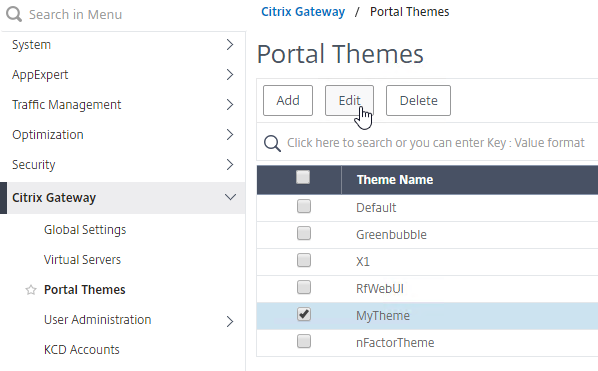Viewport: 598px width, 371px height.
Task: Uncheck the MyTheme checkbox
Action: [304, 315]
